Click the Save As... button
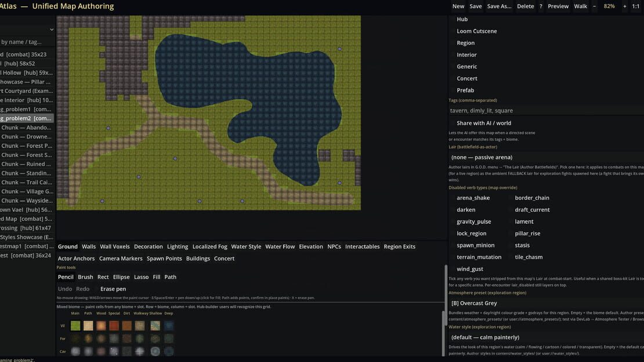This screenshot has height=362, width=644. coord(499,6)
